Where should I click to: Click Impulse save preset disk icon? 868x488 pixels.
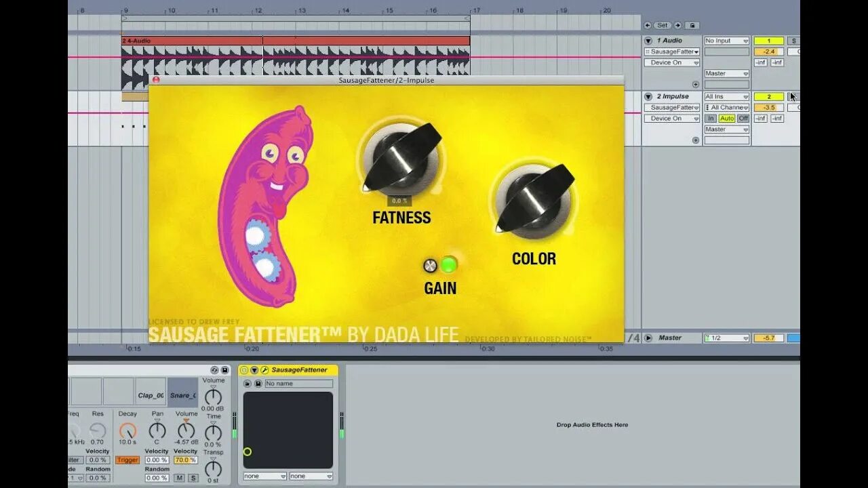tap(224, 370)
